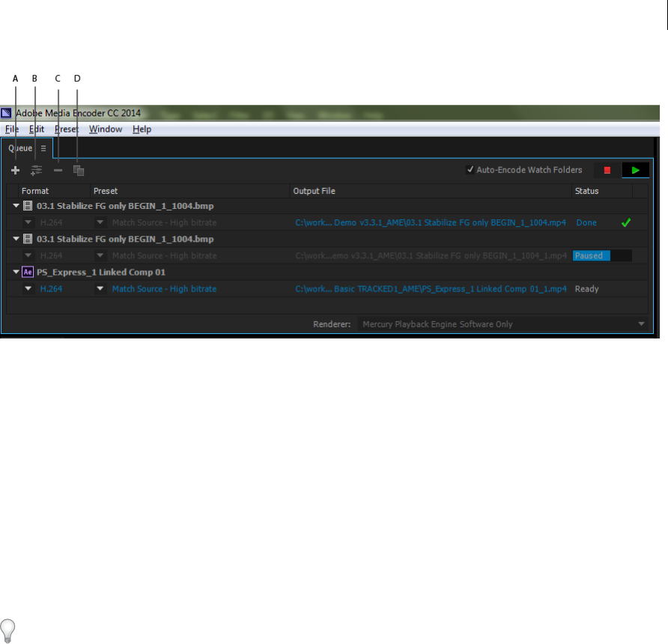Open the Help menu
This screenshot has width=668, height=644.
(x=142, y=129)
